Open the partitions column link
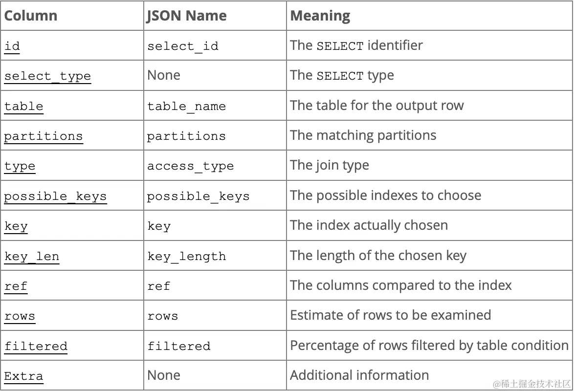 44,136
